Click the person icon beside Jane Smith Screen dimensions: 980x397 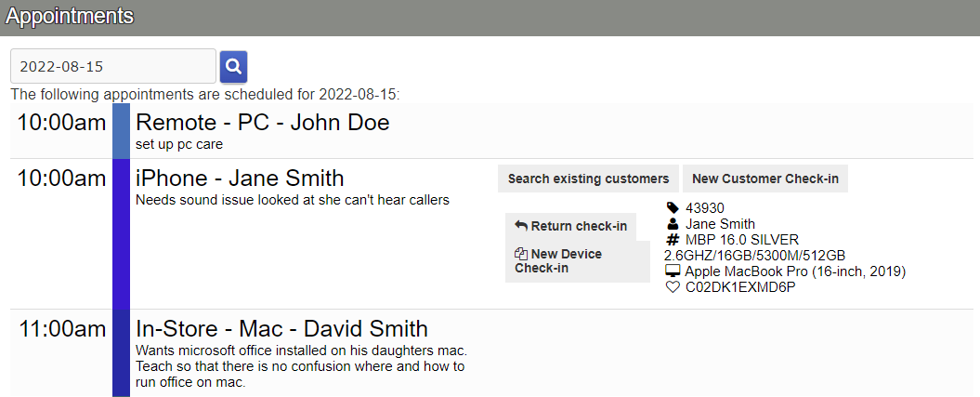(x=673, y=224)
